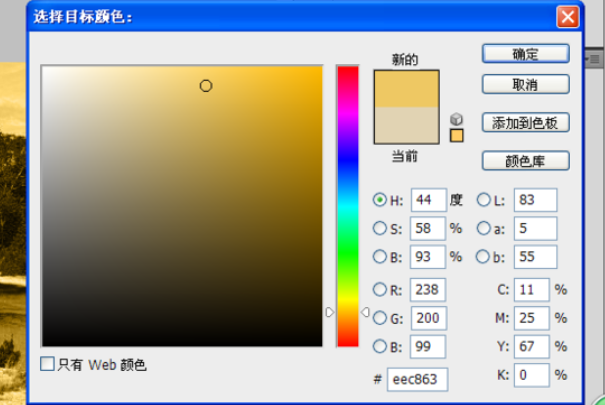
Task: Open the 颜色库 color libraries
Action: point(526,160)
